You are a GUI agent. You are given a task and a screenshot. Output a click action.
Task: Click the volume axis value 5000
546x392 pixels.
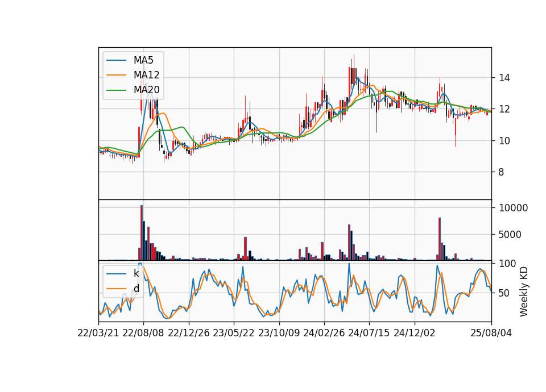510,235
